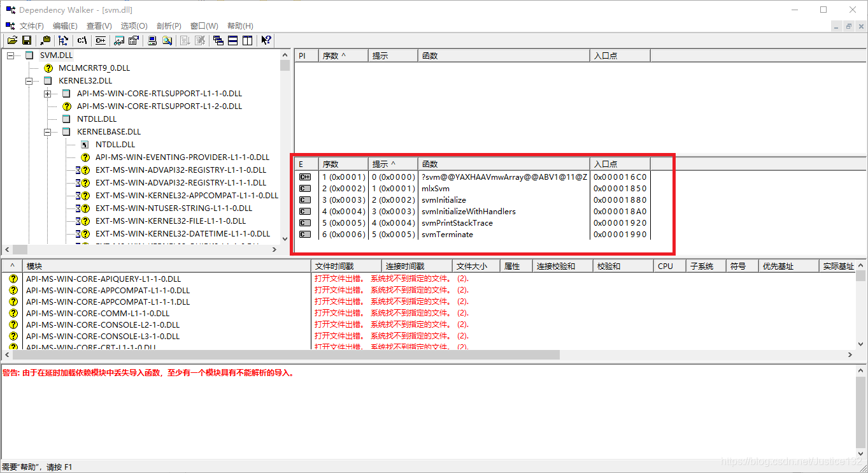Viewport: 868px width, 473px height.
Task: Click the C++ icon of ordinal 1 export row
Action: pyautogui.click(x=305, y=177)
